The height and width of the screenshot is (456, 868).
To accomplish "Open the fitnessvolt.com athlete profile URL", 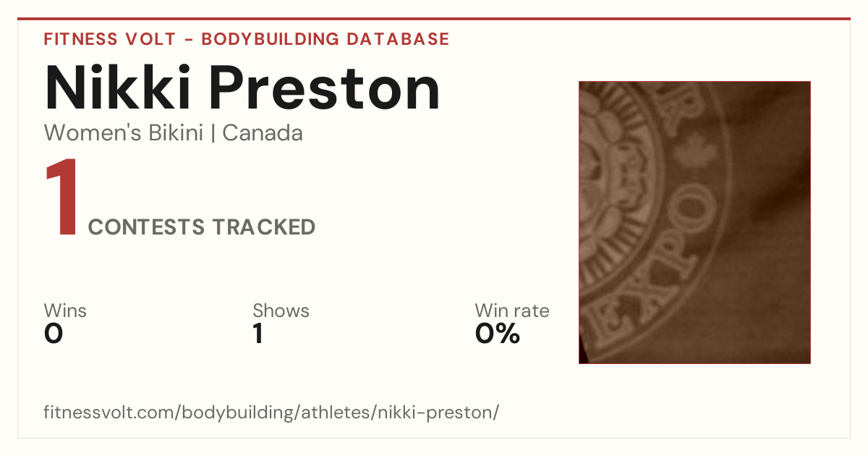I will (x=271, y=413).
